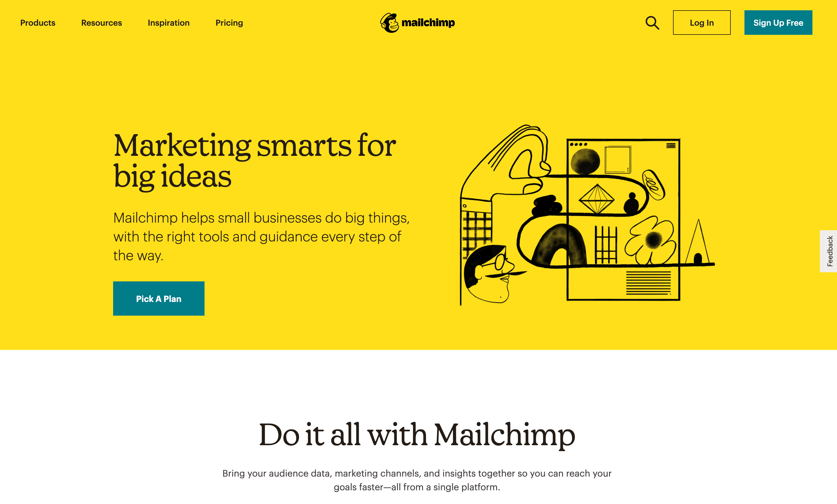
Task: Click the Pick A Plan button
Action: coord(158,298)
